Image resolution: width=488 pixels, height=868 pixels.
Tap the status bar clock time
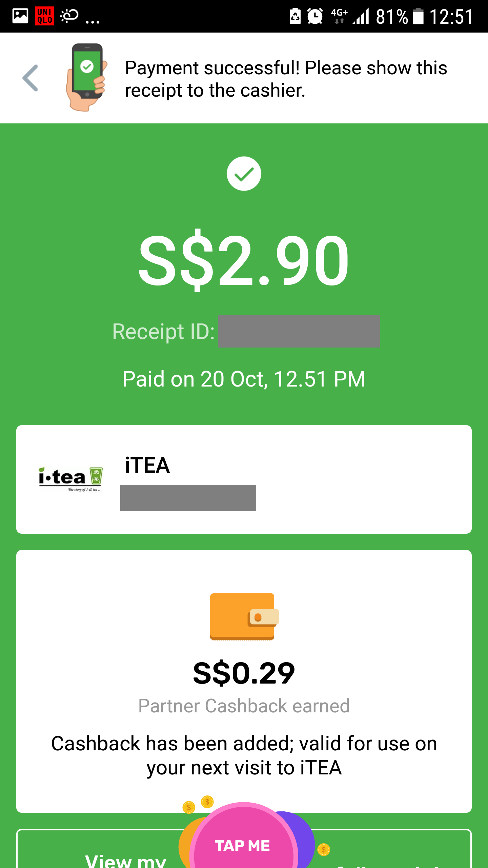(x=451, y=16)
